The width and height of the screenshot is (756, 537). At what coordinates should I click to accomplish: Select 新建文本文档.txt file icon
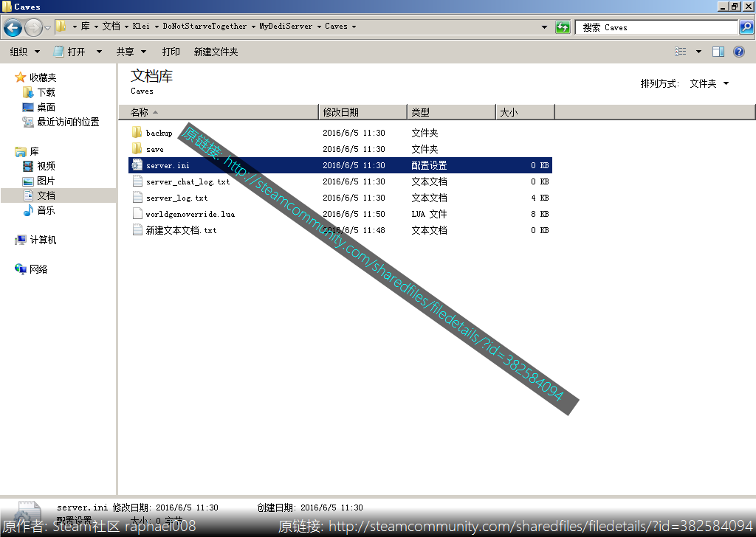coord(137,229)
